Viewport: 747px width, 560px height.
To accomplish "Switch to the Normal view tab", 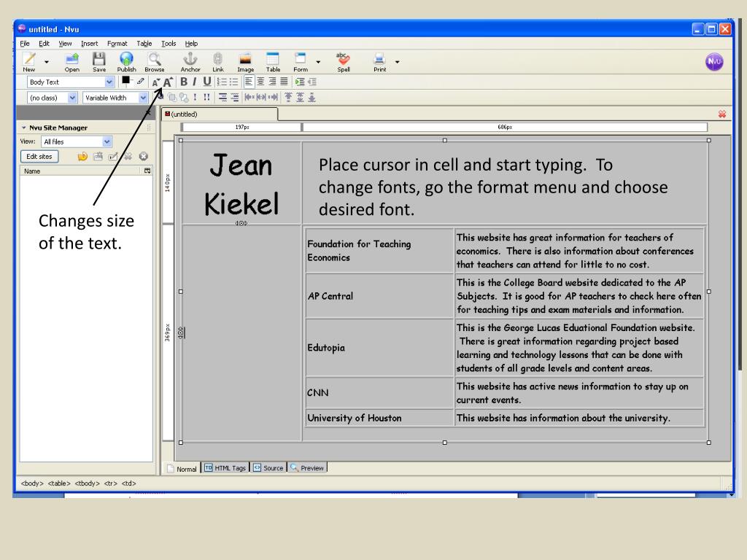I will pos(182,469).
